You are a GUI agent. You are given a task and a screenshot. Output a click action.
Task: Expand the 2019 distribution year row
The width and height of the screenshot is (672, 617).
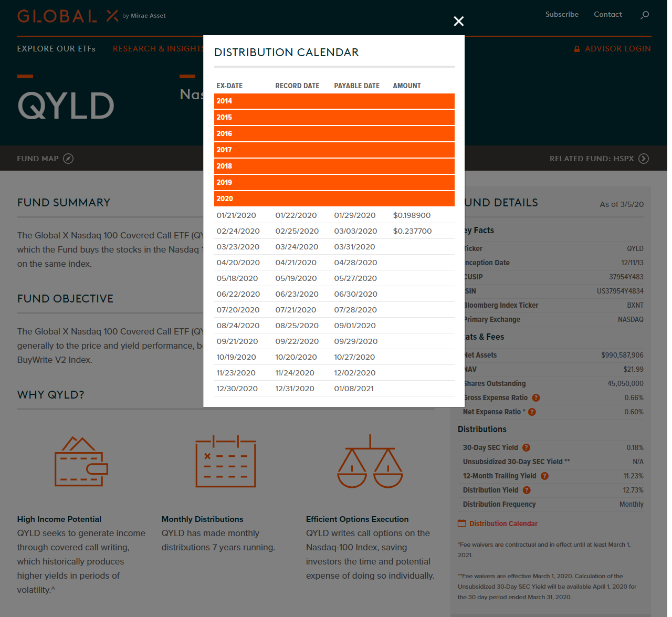334,183
